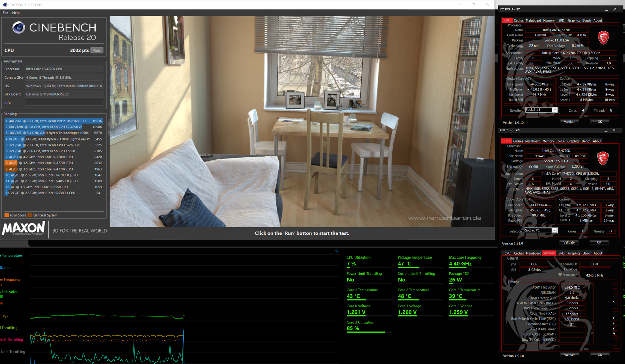Maximize the Cinebench window

click(x=473, y=5)
